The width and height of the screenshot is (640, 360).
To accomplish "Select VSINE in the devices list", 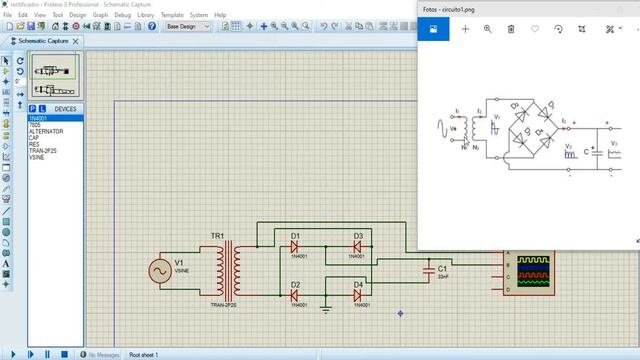I will click(x=56, y=158).
